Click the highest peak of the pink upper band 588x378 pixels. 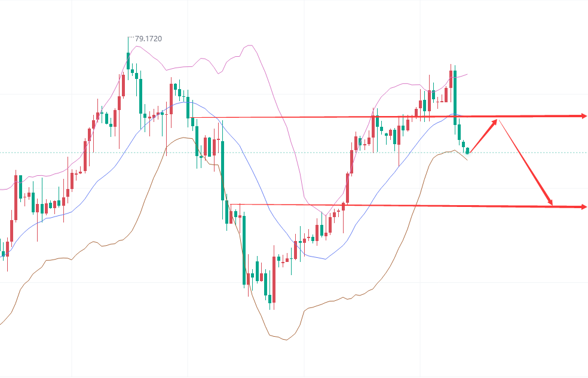point(249,45)
